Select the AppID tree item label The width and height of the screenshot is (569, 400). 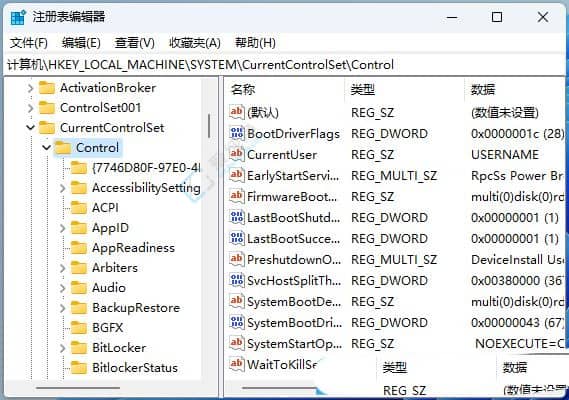110,228
